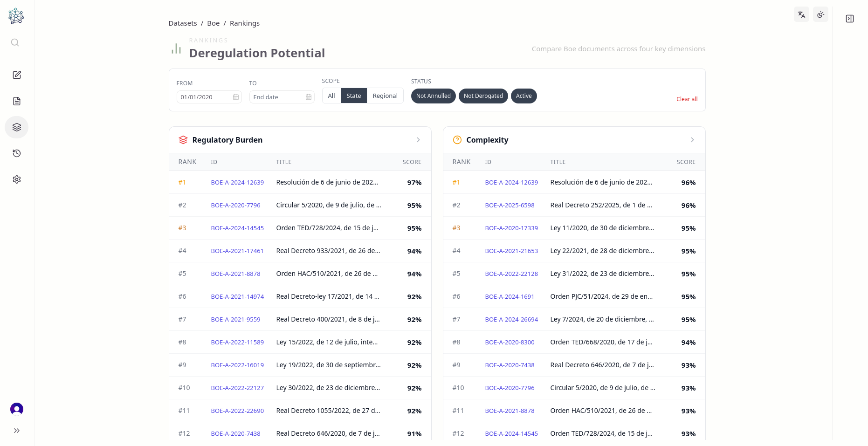Open document BOE-A-2024-12639 in Regulatory Burden
This screenshot has height=446, width=868.
click(238, 183)
